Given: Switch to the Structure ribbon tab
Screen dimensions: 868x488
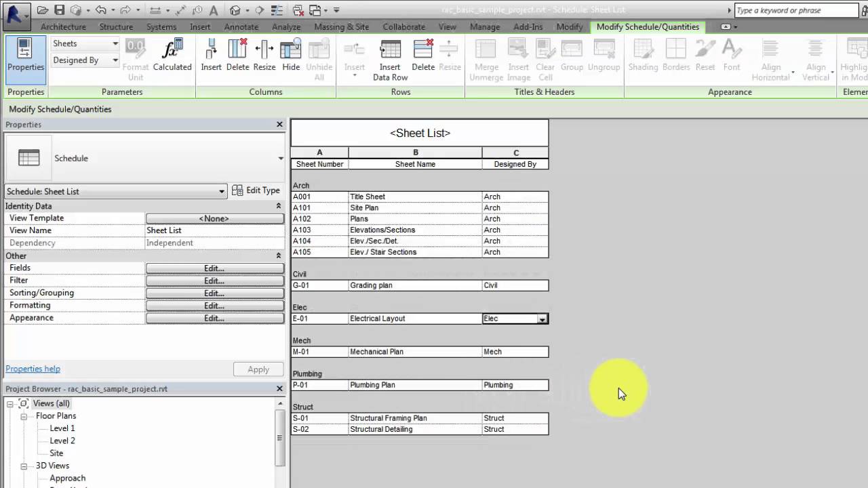Looking at the screenshot, I should tap(116, 26).
